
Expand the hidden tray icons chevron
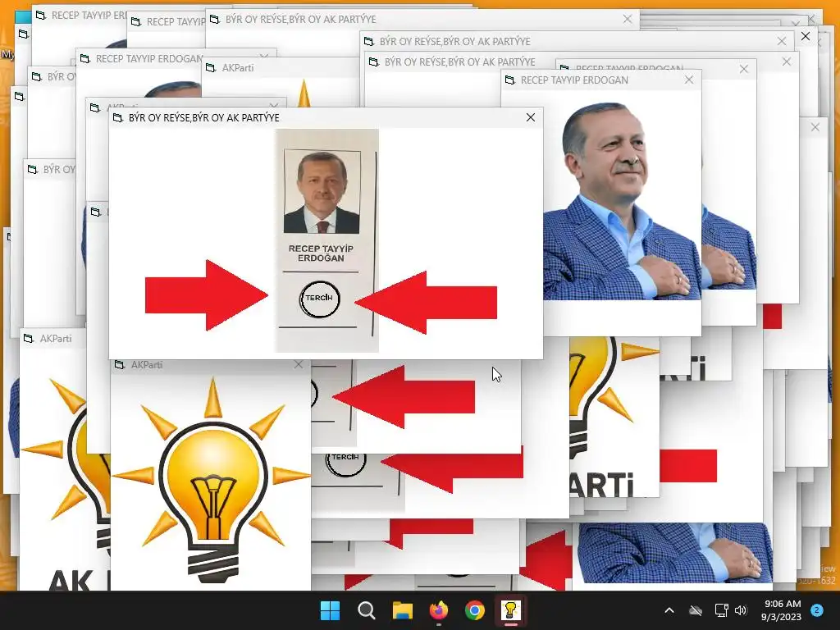point(669,610)
